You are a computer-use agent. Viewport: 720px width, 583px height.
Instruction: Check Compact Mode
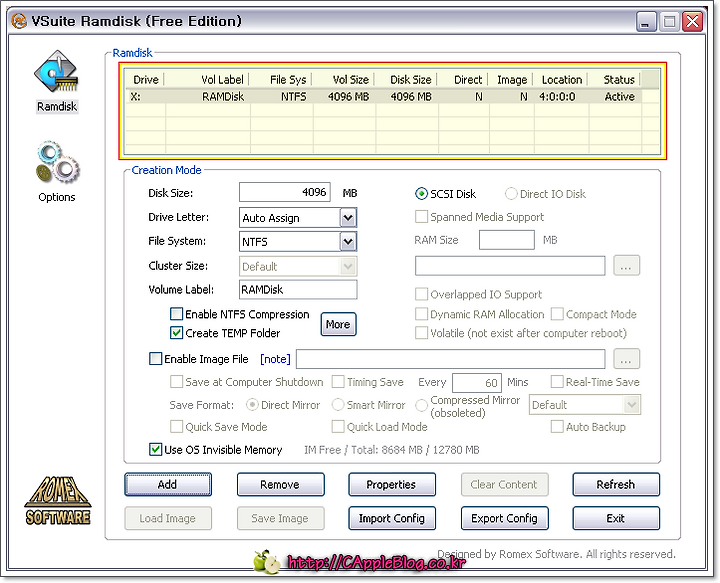tap(557, 314)
